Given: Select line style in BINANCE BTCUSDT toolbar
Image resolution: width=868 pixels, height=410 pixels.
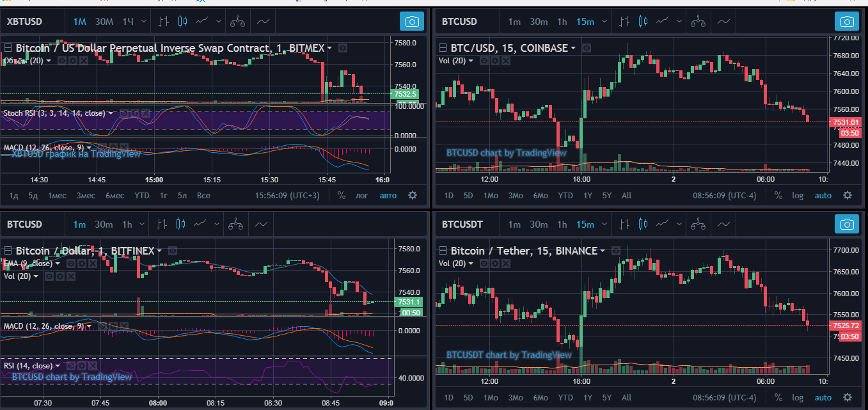Looking at the screenshot, I should pos(663,224).
